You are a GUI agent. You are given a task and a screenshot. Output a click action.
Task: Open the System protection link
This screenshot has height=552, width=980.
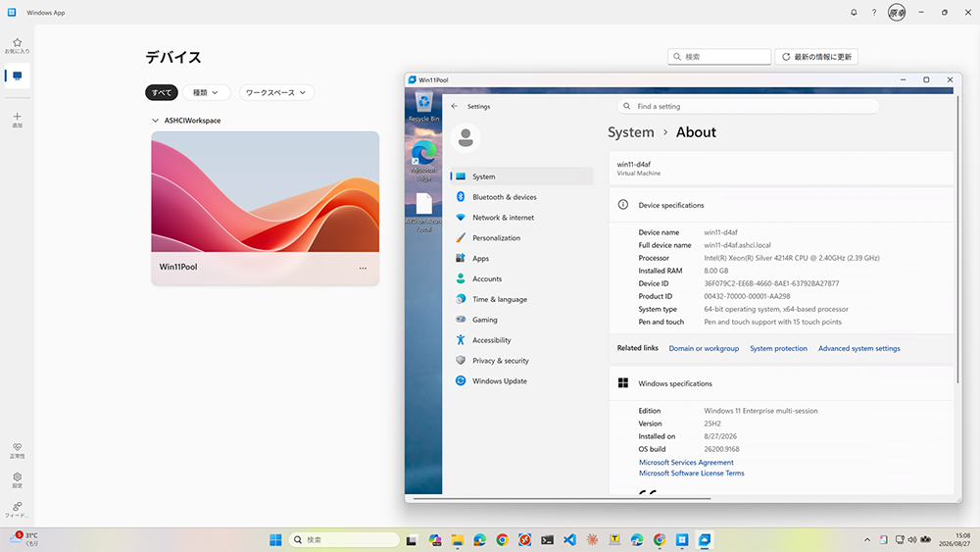click(778, 349)
